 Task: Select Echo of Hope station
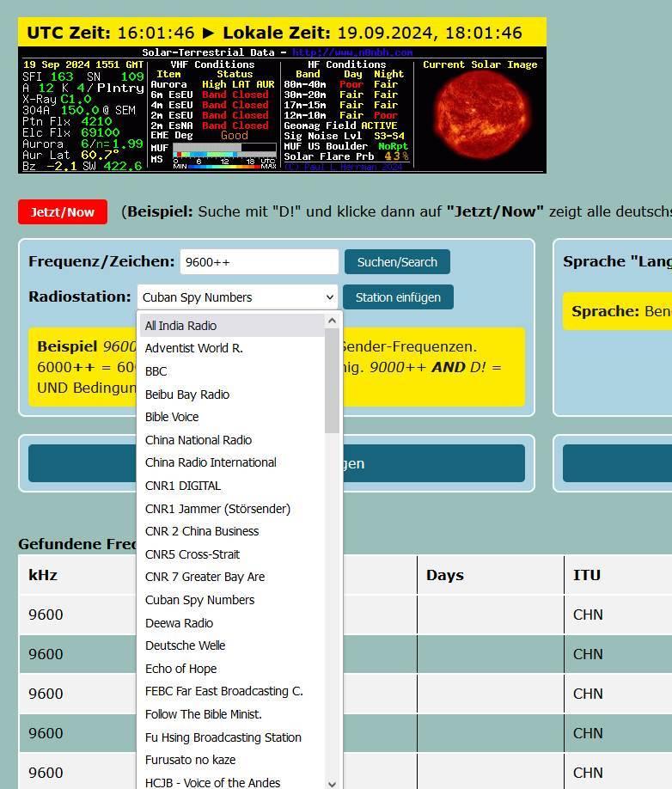(x=180, y=669)
